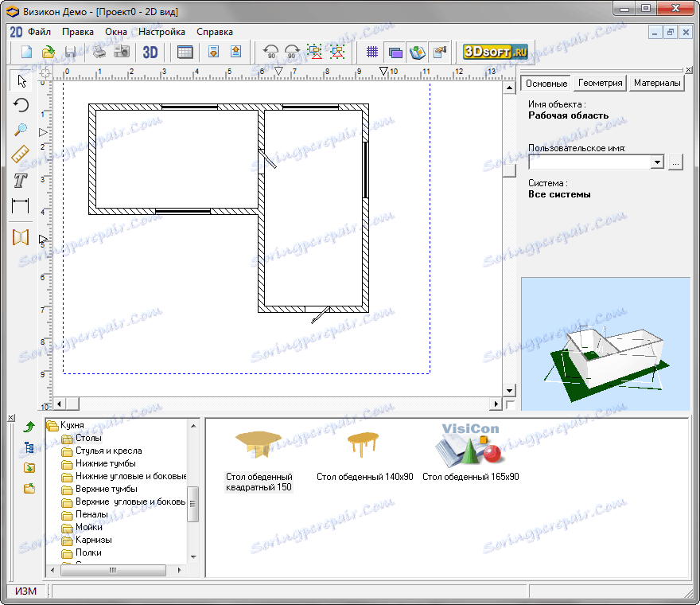Click the rotate tool in left toolbar
Image resolution: width=700 pixels, height=605 pixels.
pyautogui.click(x=21, y=105)
